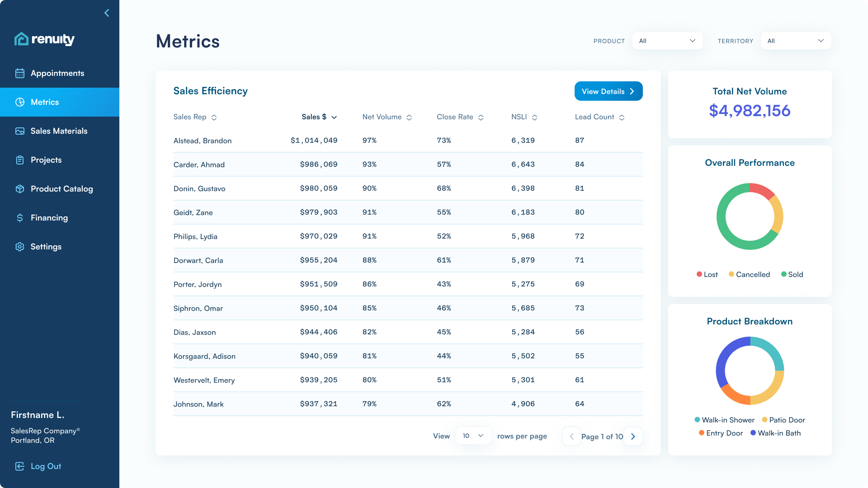Screen dimensions: 868x488
Task: Click the Renuity house logo
Action: (21, 39)
